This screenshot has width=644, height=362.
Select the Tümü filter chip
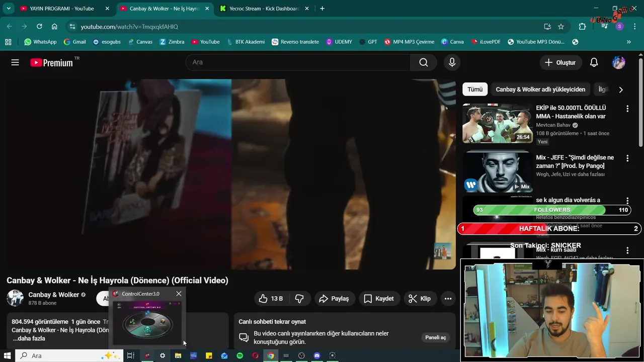pos(475,89)
